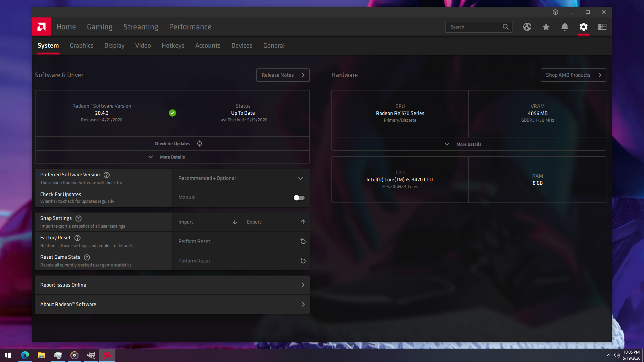
Task: Click the Import down arrow icon
Action: [x=235, y=222]
